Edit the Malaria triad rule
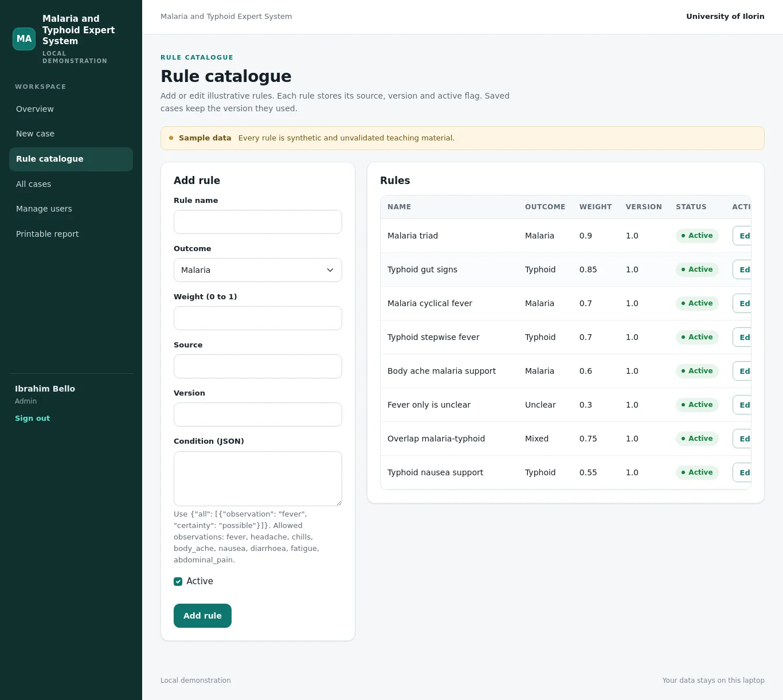Image resolution: width=783 pixels, height=700 pixels. pyautogui.click(x=742, y=236)
